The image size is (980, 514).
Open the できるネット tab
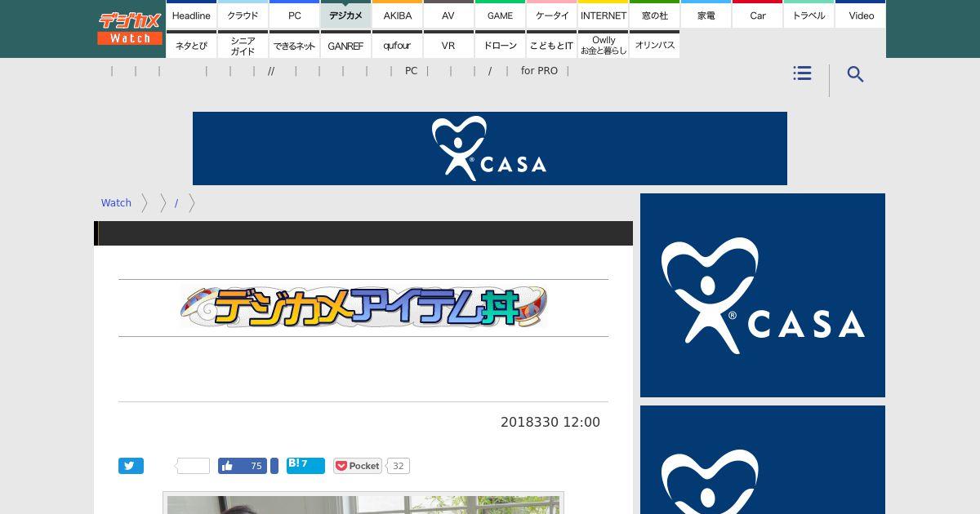pyautogui.click(x=294, y=45)
